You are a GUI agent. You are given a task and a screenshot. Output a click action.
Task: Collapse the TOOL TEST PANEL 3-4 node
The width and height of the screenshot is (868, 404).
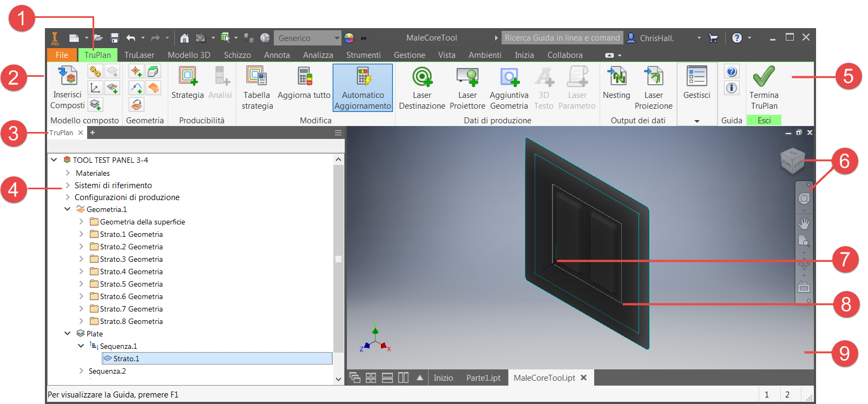[x=54, y=160]
